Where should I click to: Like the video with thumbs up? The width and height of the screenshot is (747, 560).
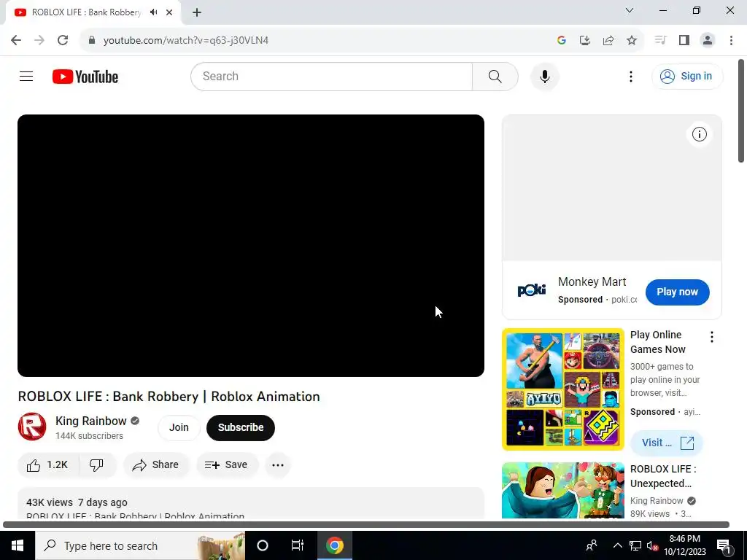[x=47, y=464]
